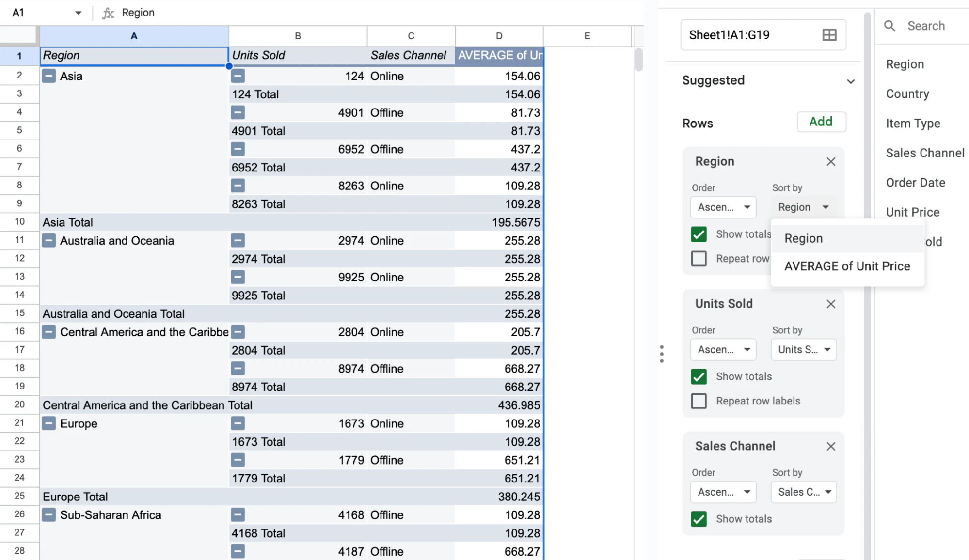Collapse the 8263 units sold subgroup

238,186
